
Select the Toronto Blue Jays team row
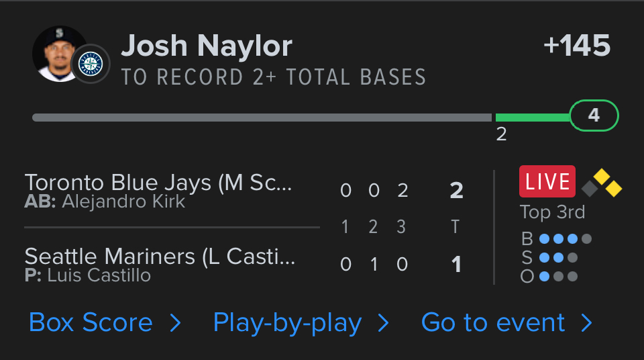[x=158, y=190]
